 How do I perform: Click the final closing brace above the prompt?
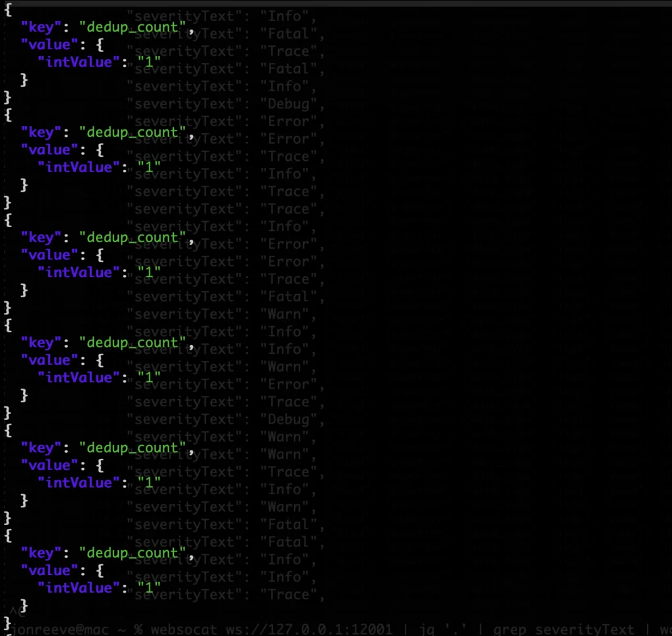(x=8, y=621)
